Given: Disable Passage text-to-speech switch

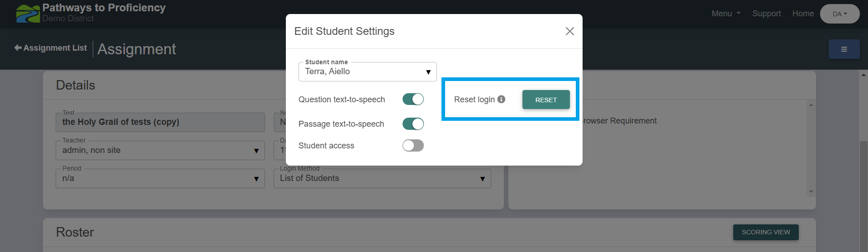Looking at the screenshot, I should [413, 124].
